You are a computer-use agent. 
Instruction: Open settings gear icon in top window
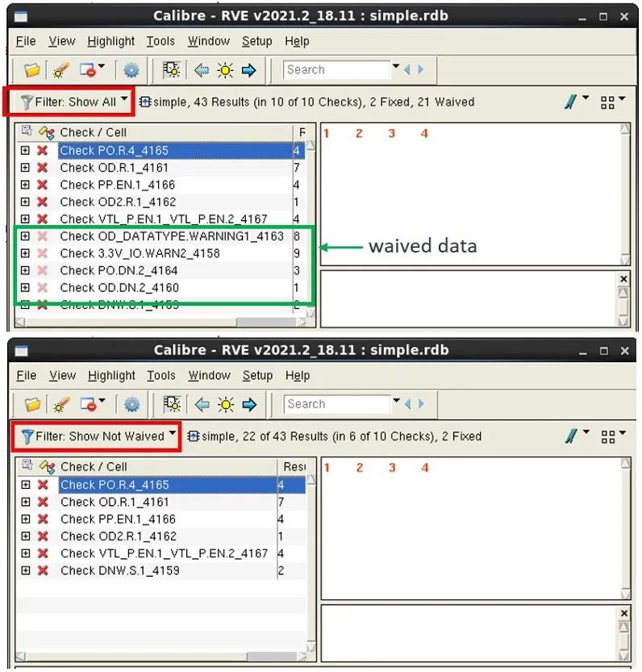pos(131,70)
